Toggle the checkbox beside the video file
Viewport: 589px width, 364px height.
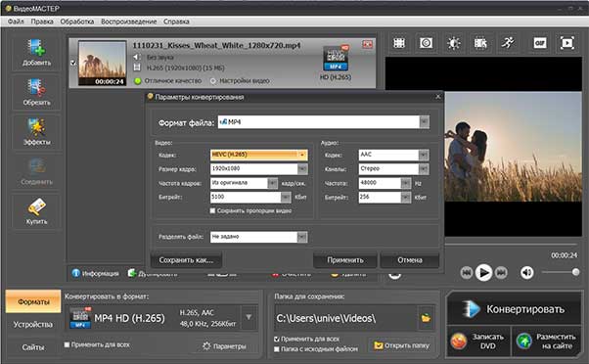click(73, 63)
